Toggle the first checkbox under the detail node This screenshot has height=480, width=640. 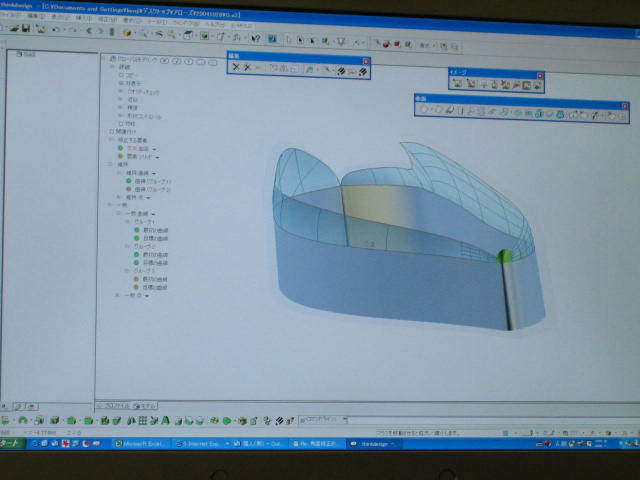(x=121, y=75)
